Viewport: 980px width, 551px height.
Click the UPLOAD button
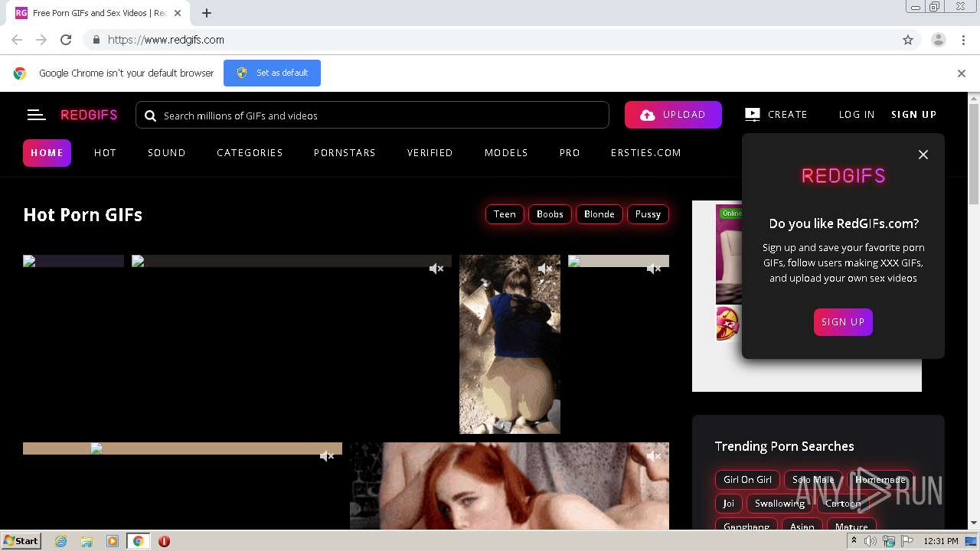tap(673, 115)
